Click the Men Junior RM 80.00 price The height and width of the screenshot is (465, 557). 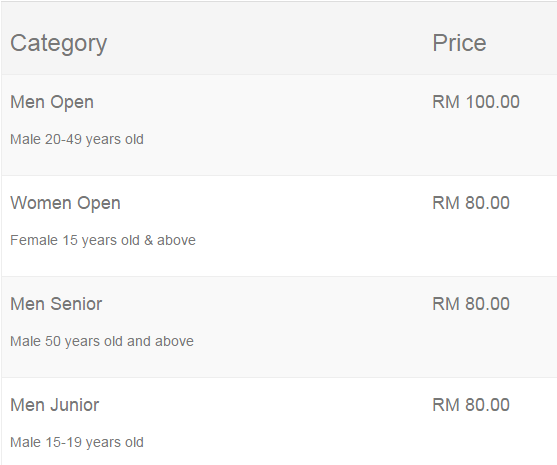(471, 405)
